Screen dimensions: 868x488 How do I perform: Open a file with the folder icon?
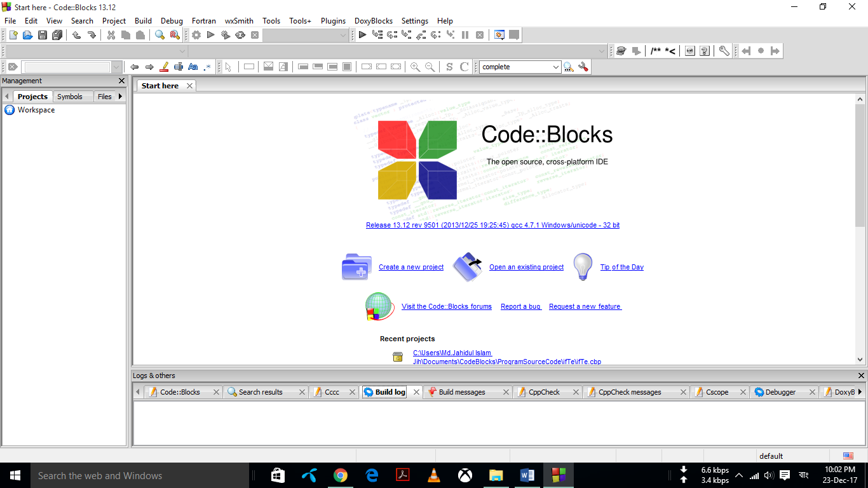[x=27, y=35]
